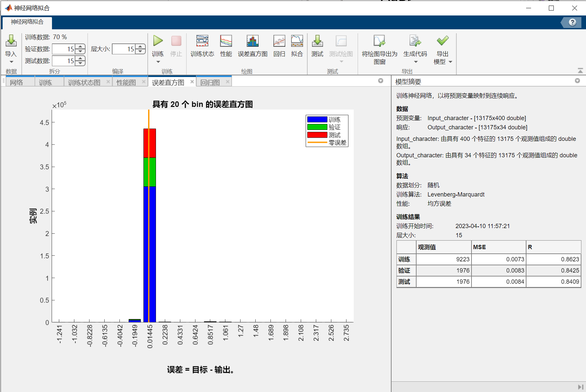The height and width of the screenshot is (392, 586).
Task: Click the training start time 2023-04-10 11:57:21
Action: [x=483, y=226]
